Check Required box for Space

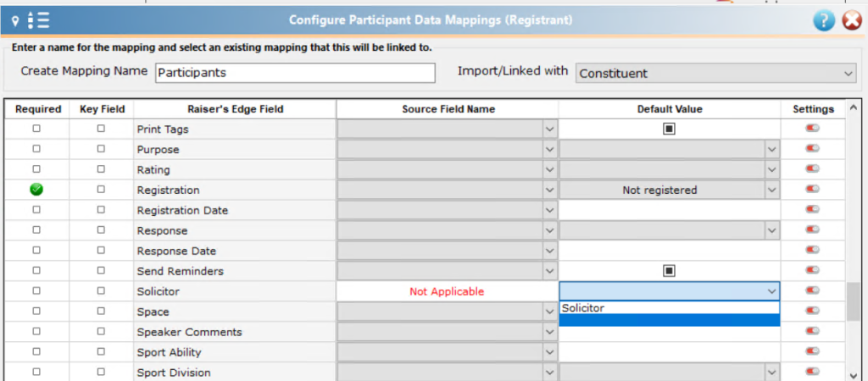[36, 311]
